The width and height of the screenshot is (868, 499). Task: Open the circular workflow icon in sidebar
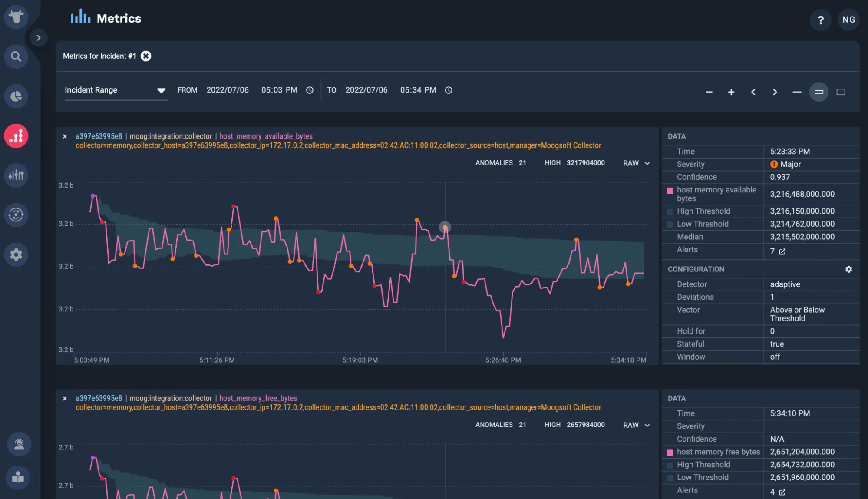tap(16, 215)
